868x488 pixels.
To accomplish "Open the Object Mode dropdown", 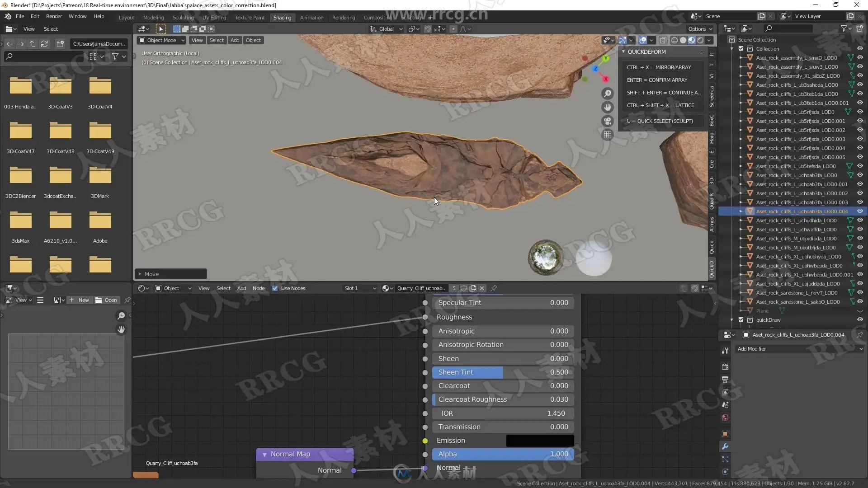I will [162, 40].
